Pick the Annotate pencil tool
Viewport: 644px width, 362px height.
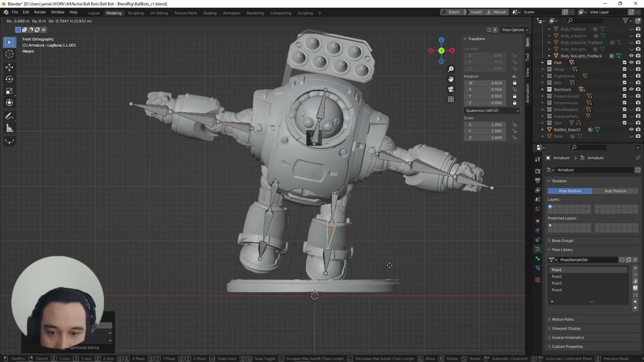[9, 116]
